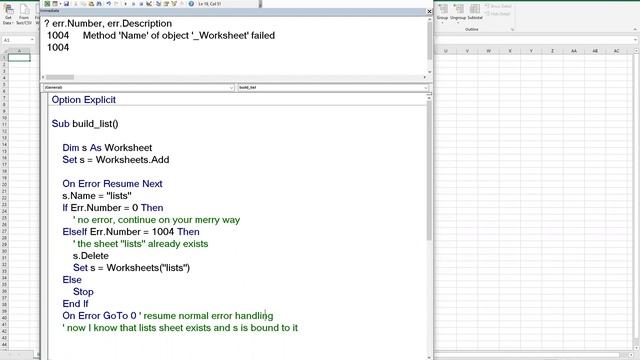Click the Paste icon in the VBA toolbar

point(91,4)
